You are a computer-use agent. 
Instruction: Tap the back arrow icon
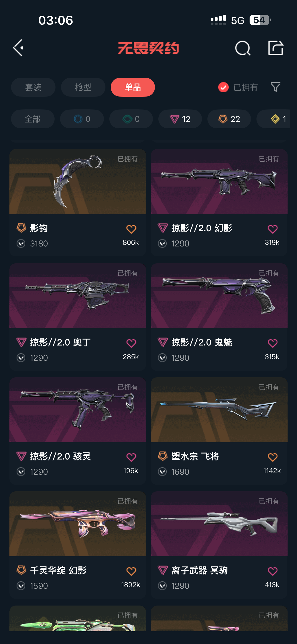[x=18, y=48]
